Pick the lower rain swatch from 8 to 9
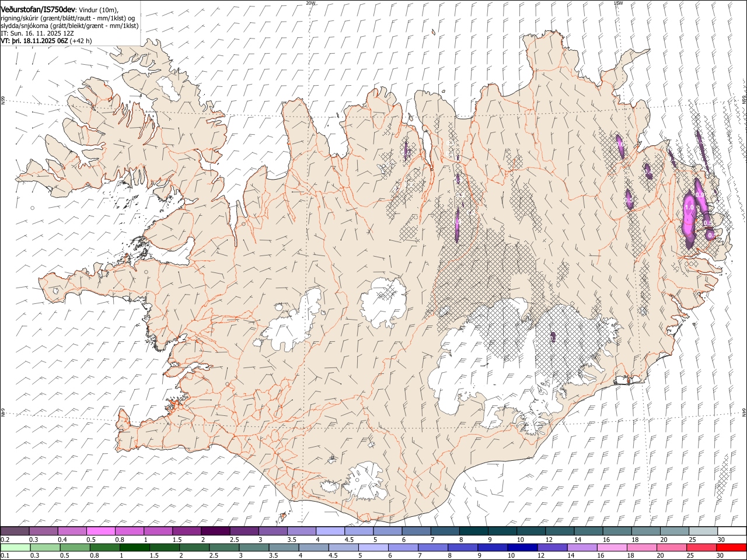This screenshot has width=747, height=560. (463, 548)
